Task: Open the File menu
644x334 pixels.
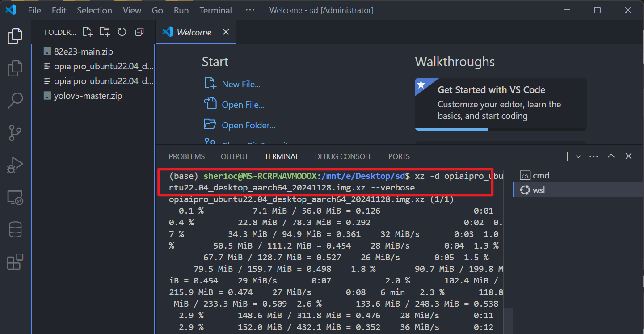Action: [x=34, y=10]
